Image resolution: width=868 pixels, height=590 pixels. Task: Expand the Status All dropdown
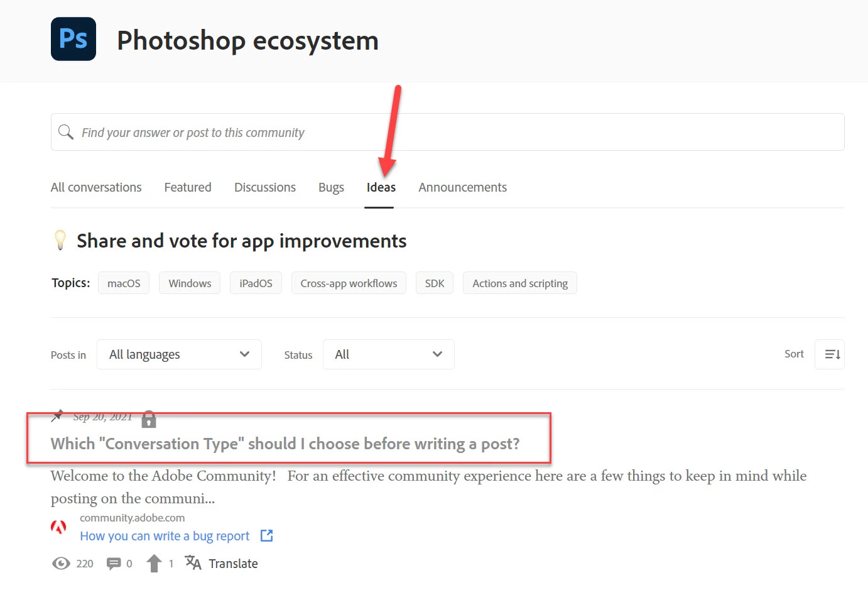pyautogui.click(x=388, y=354)
